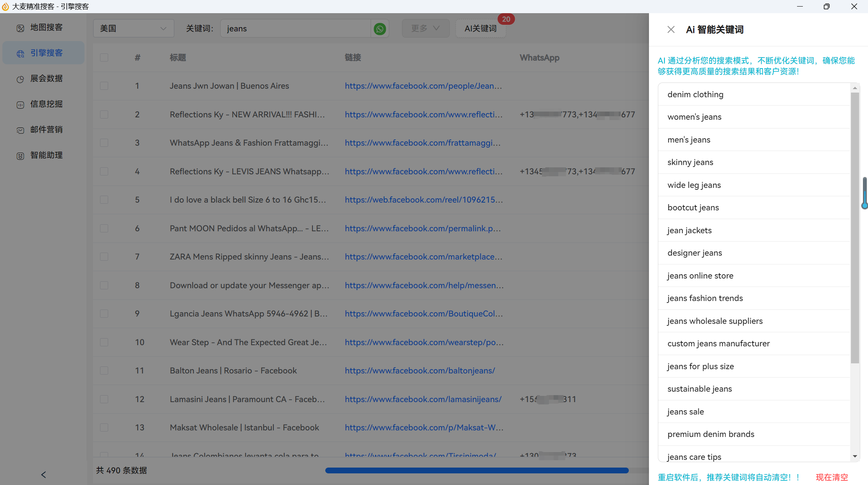Select the 'premium denim brands' keyword
The height and width of the screenshot is (485, 868).
coord(754,434)
